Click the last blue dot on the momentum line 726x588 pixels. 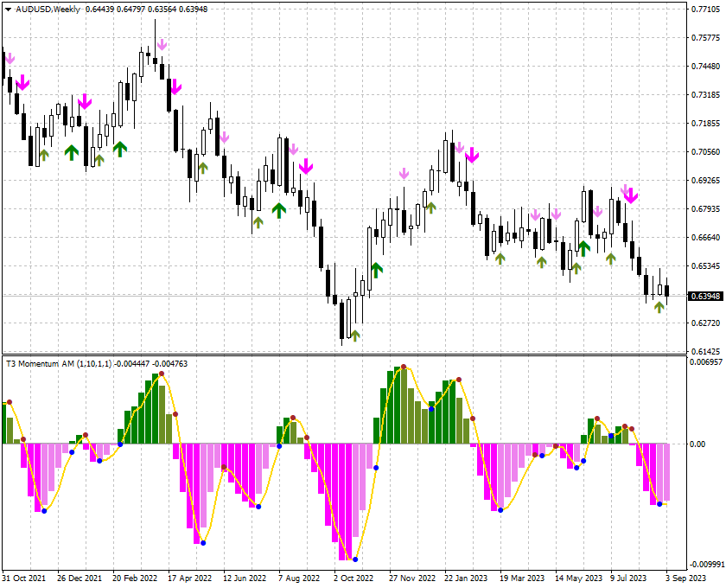pyautogui.click(x=659, y=504)
